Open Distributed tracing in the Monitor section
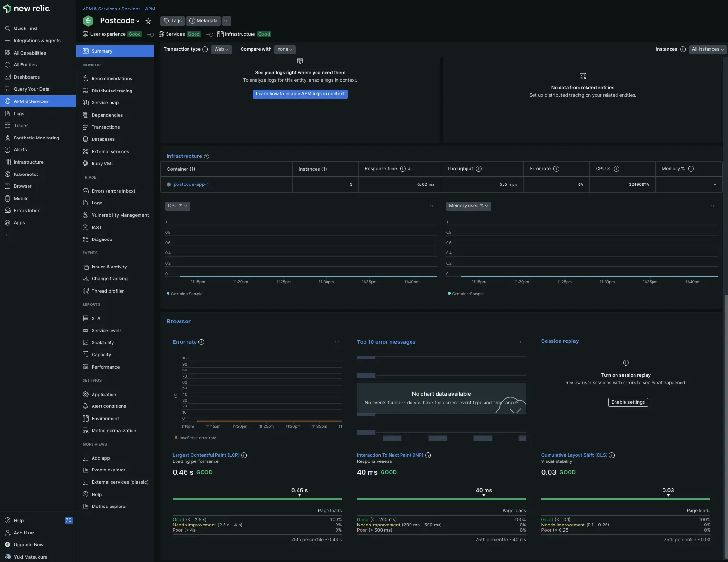728x562 pixels. 112,91
